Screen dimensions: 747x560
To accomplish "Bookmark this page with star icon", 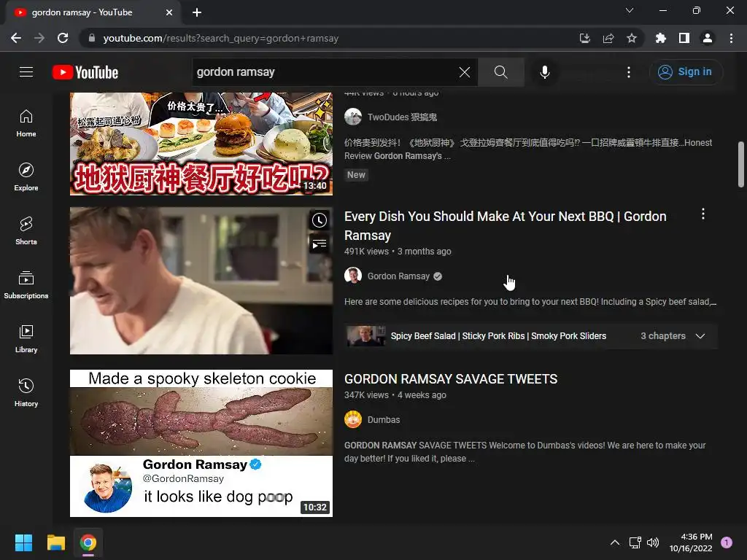I will (x=632, y=38).
